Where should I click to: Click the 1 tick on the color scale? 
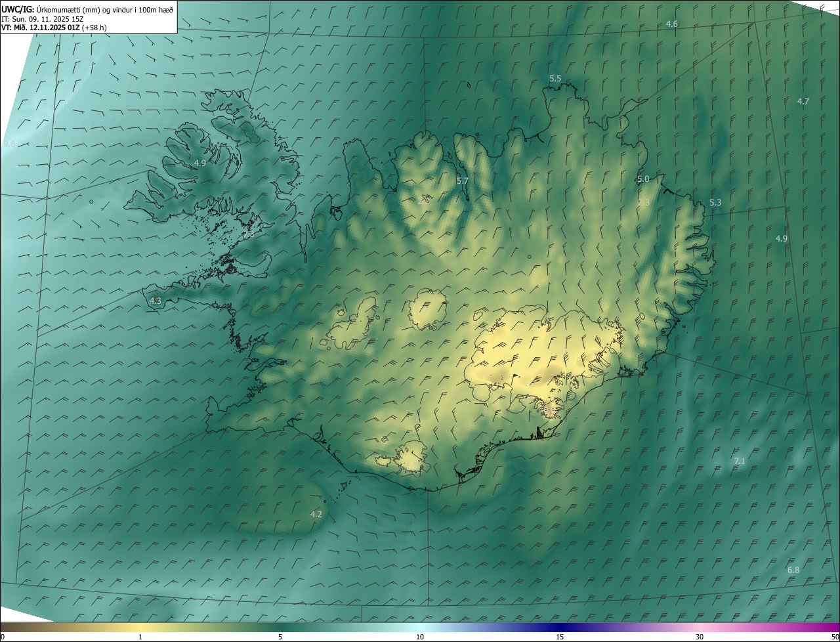point(140,637)
